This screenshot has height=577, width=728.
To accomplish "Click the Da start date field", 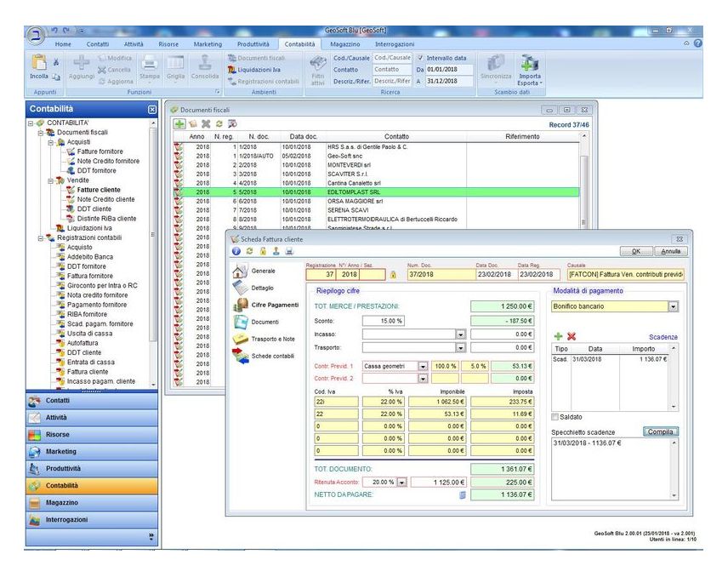I will click(x=449, y=70).
